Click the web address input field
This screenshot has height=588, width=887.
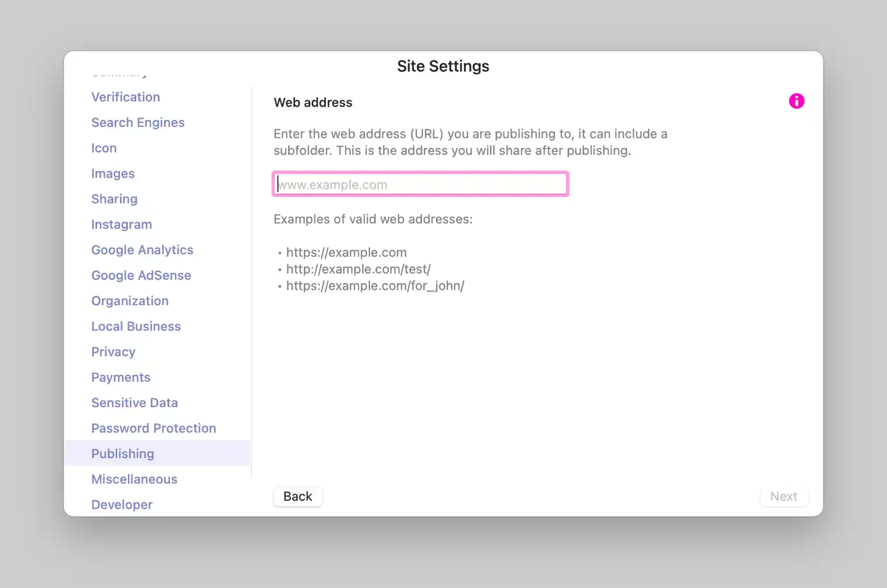point(420,185)
